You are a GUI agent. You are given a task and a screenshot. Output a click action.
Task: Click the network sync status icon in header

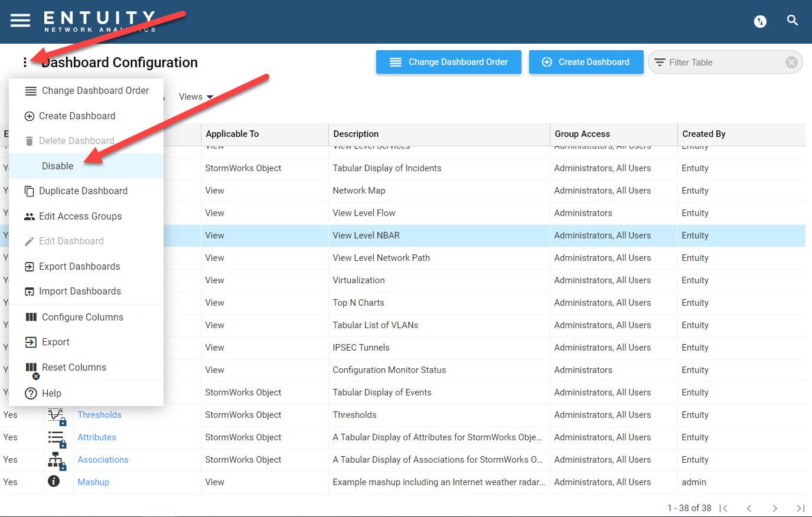tap(760, 21)
